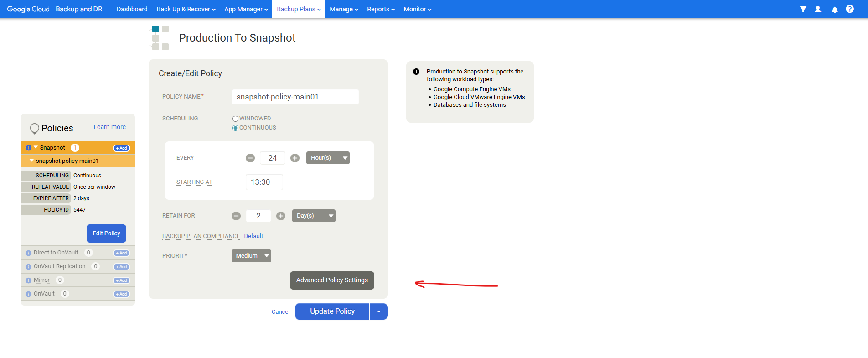868x358 pixels.
Task: Open the Backup Plans menu
Action: 299,9
